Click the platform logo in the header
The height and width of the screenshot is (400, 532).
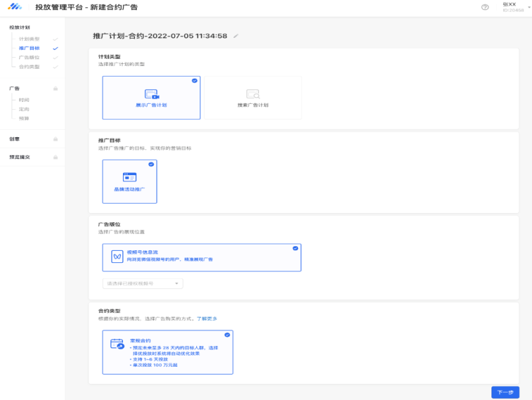[x=15, y=7]
